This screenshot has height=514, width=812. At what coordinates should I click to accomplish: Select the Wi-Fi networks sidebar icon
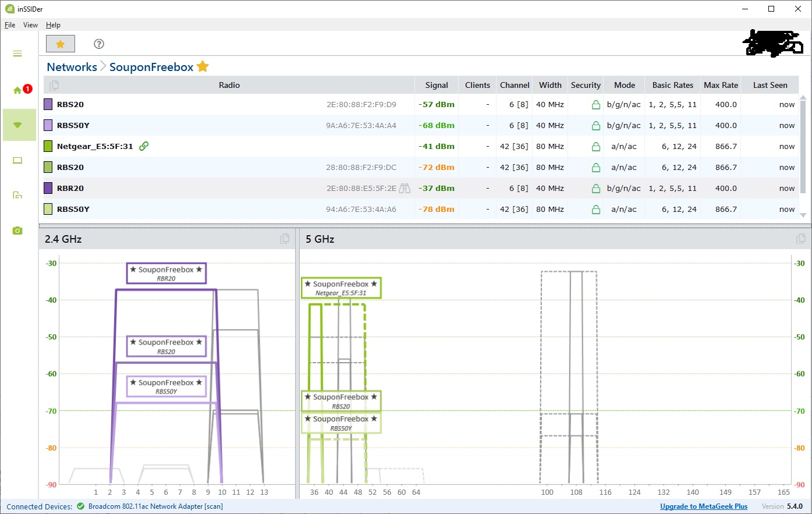click(x=18, y=125)
